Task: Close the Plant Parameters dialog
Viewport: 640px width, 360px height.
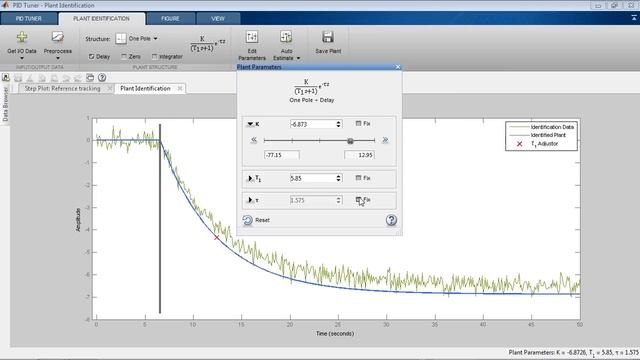Action: pos(398,67)
